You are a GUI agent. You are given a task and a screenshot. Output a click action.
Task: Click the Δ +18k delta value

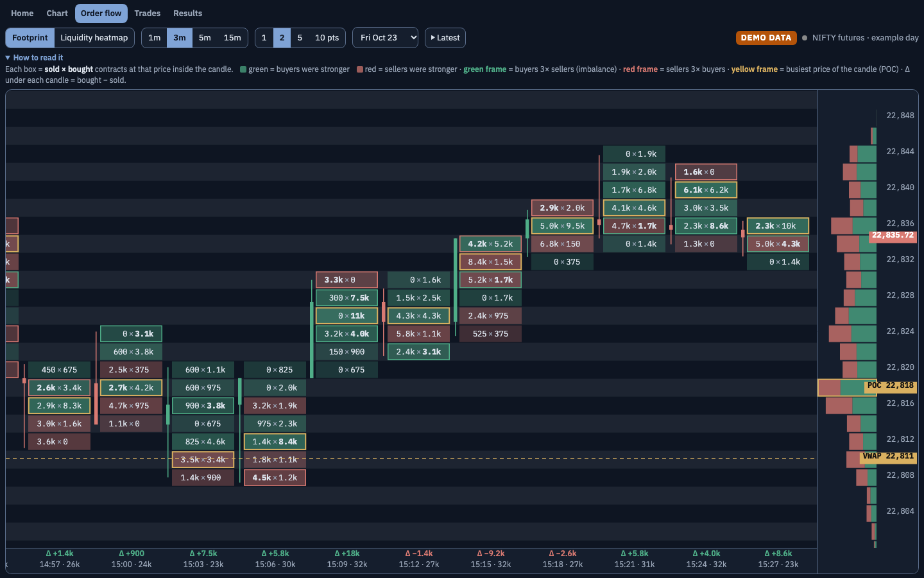(x=346, y=554)
